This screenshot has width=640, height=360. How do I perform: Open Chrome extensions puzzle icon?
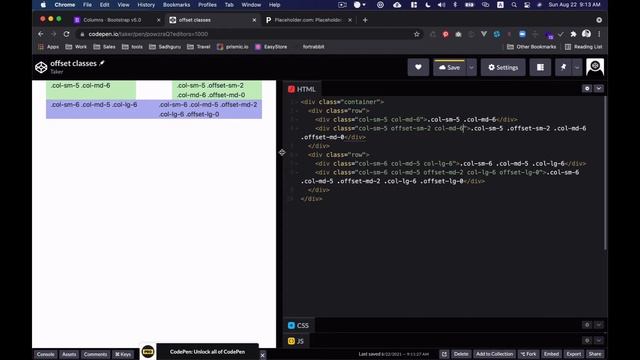pos(573,34)
